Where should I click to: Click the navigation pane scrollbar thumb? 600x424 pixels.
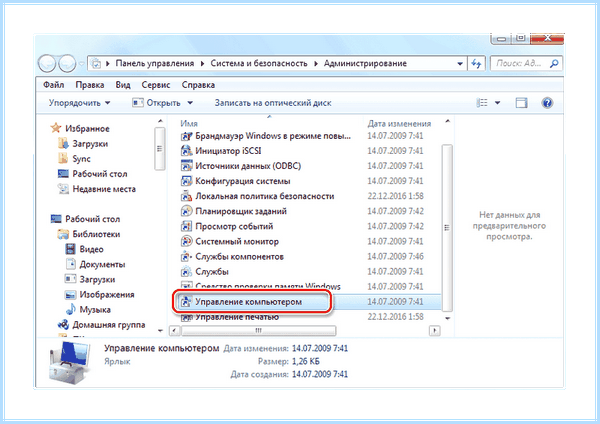[159, 148]
